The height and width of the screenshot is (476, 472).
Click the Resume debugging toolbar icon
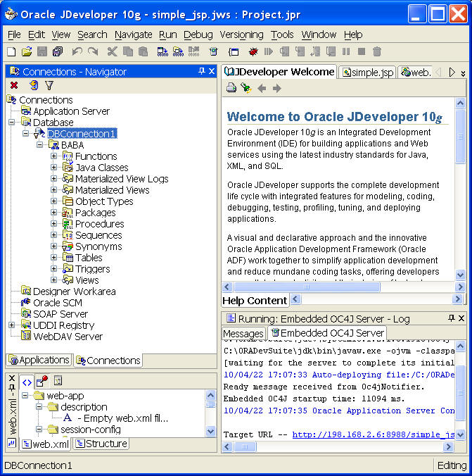[x=269, y=51]
